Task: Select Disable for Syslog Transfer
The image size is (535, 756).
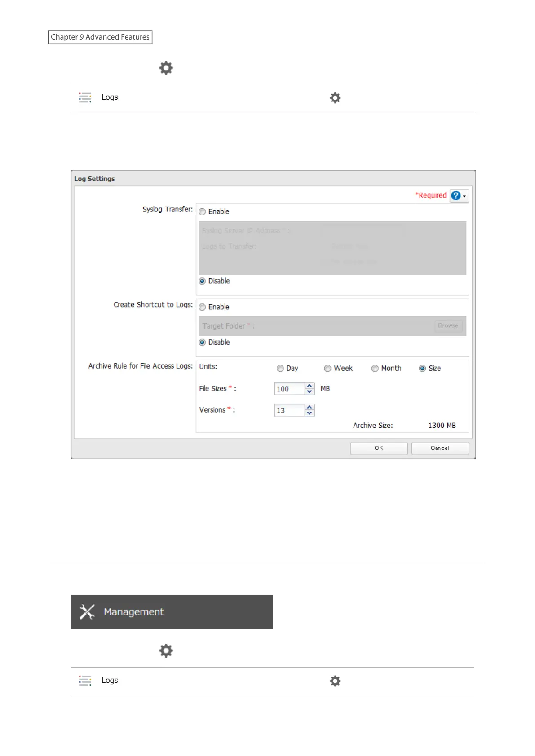Action: 202,281
